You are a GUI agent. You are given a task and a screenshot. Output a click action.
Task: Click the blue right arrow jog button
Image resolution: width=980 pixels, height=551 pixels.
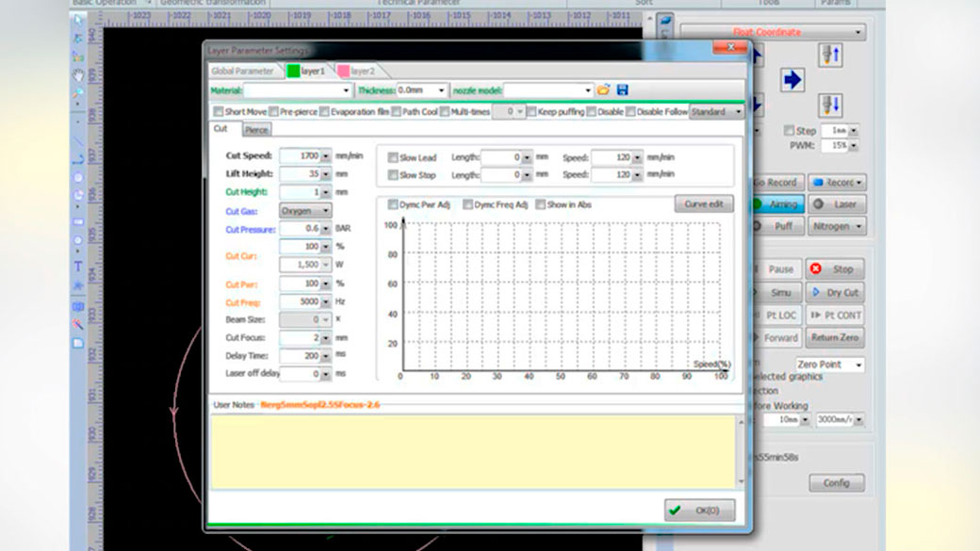[792, 80]
